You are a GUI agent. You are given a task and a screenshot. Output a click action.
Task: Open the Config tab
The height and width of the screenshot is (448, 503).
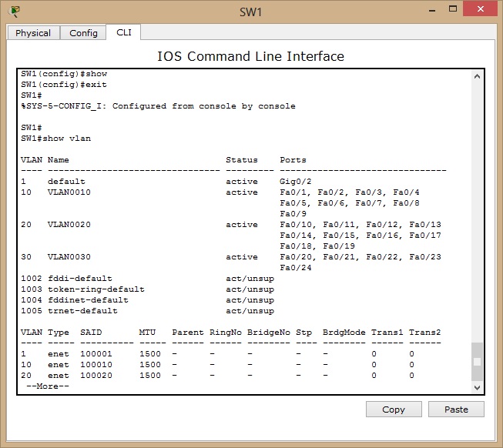(x=83, y=33)
